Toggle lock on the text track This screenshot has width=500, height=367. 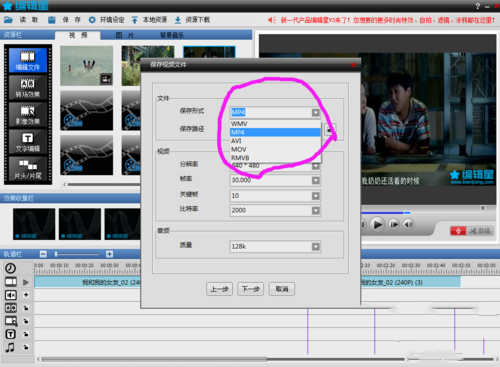point(26,334)
